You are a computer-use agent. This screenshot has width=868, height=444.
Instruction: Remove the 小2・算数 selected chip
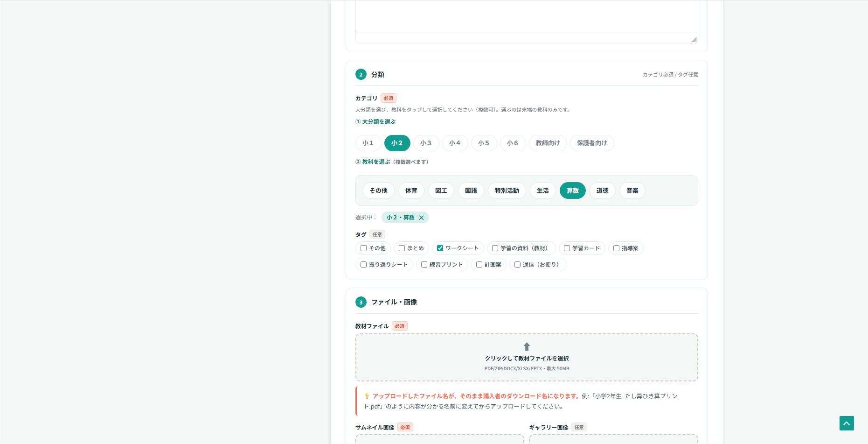(x=421, y=218)
